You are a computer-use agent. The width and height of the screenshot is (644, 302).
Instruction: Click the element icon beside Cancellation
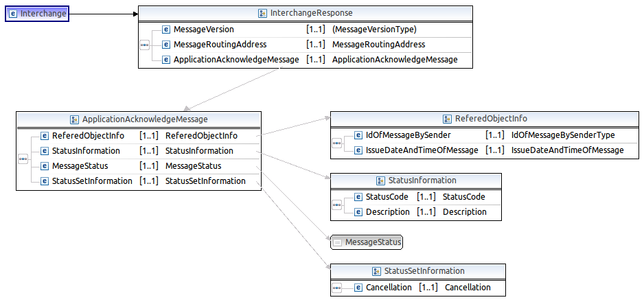point(358,288)
